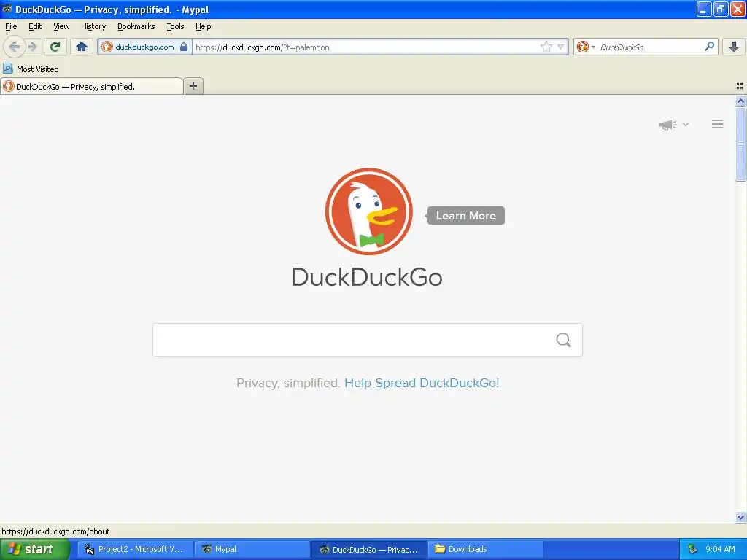The height and width of the screenshot is (560, 747).
Task: Click the page's search magnifier button
Action: coord(564,340)
